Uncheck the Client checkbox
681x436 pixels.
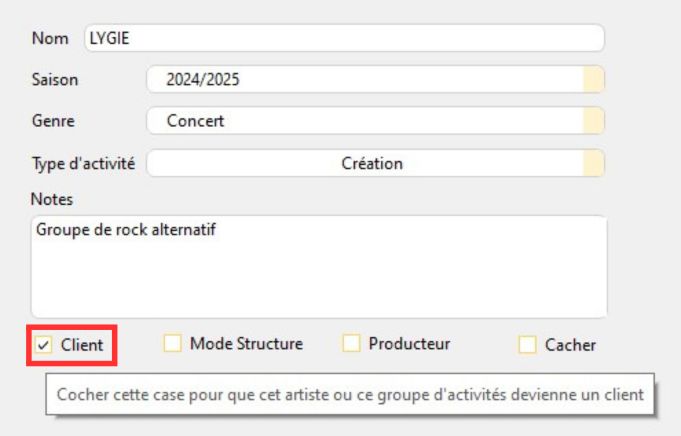coord(43,345)
